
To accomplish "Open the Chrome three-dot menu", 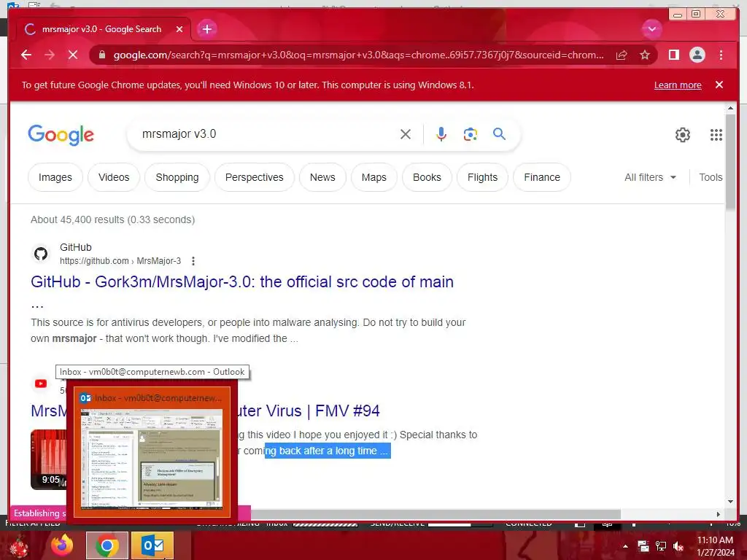I will tap(721, 55).
